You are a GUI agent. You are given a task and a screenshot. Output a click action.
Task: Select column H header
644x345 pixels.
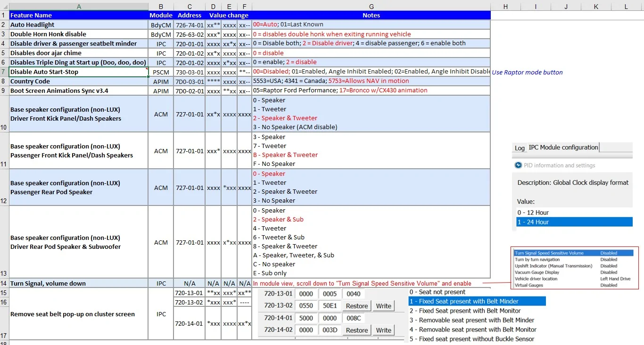click(505, 7)
